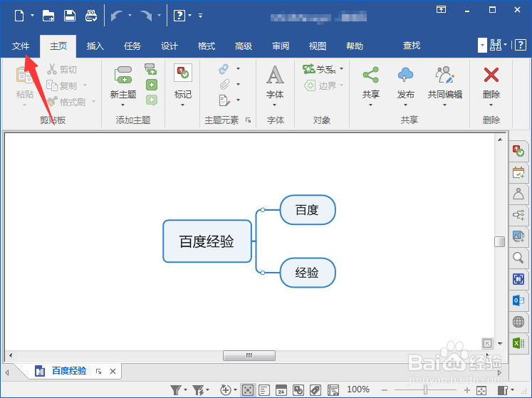Click the red X Delete (删除) icon
The width and height of the screenshot is (532, 398).
click(491, 75)
